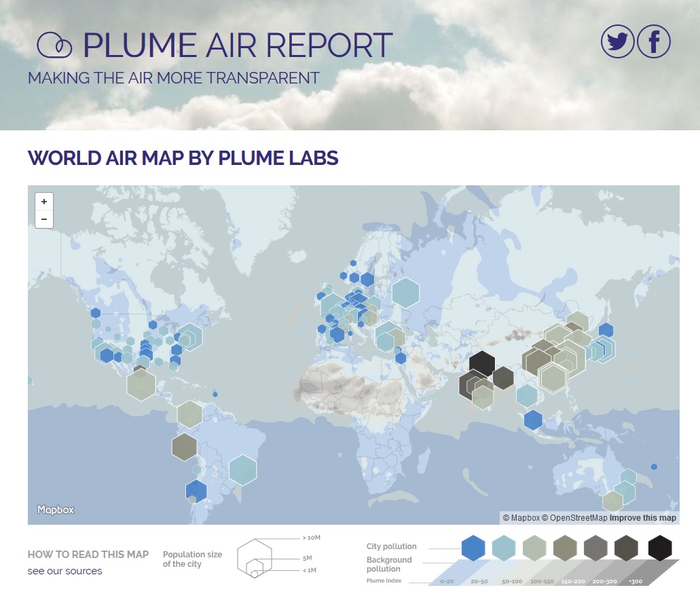Click the Plume cloud logo icon
The image size is (700, 594).
click(54, 45)
